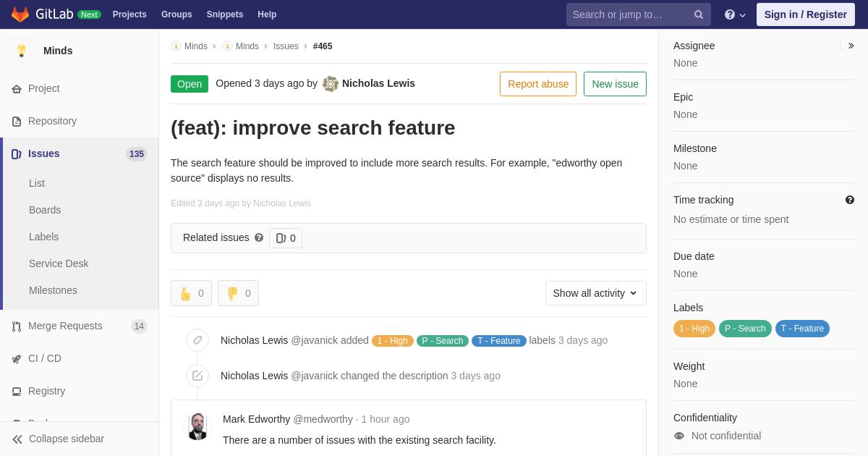
Task: Open Labels under Issues
Action: pos(43,237)
